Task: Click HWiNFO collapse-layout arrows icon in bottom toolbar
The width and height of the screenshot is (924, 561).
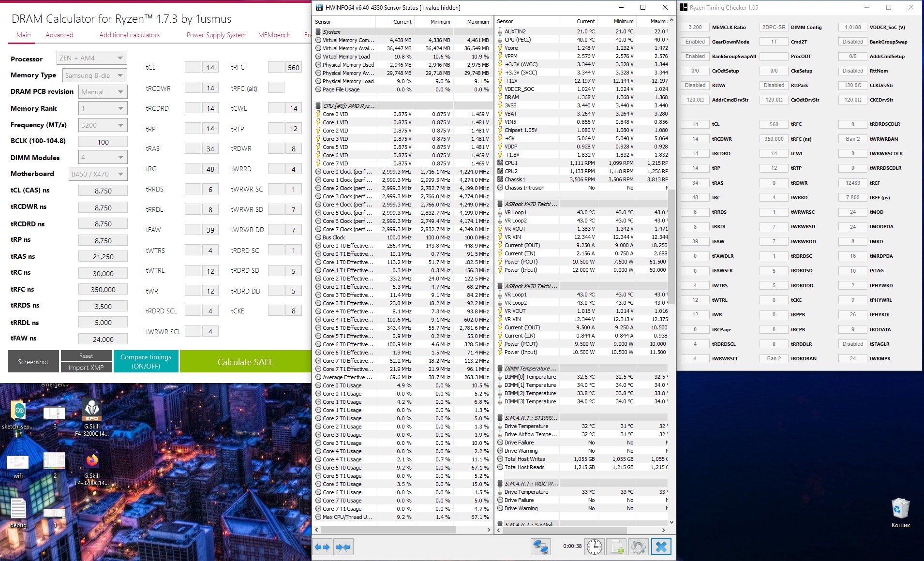Action: click(343, 547)
